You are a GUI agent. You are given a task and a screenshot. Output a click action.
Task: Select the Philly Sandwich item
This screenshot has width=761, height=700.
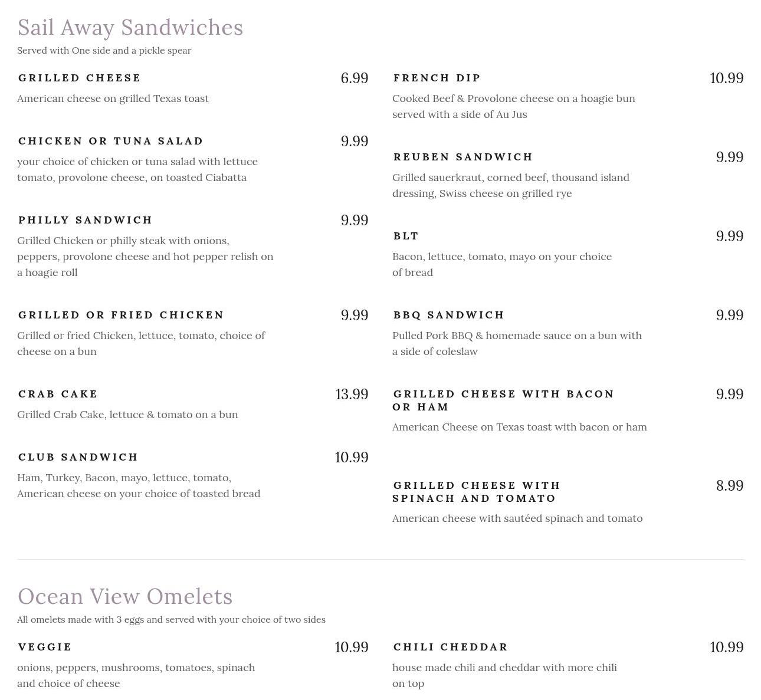86,220
